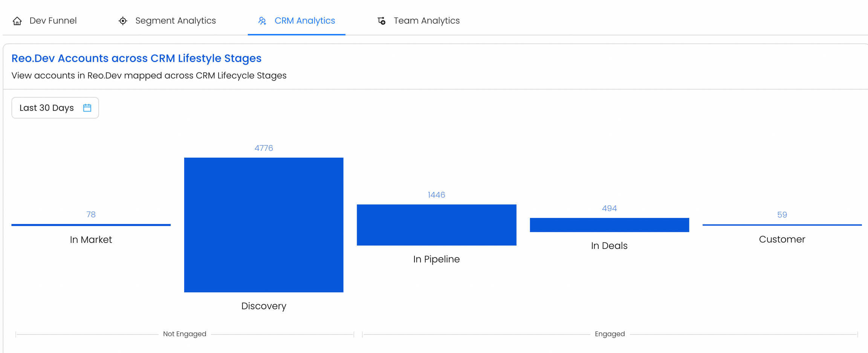Click the CRM Analytics people icon
Image resolution: width=868 pixels, height=353 pixels.
262,21
